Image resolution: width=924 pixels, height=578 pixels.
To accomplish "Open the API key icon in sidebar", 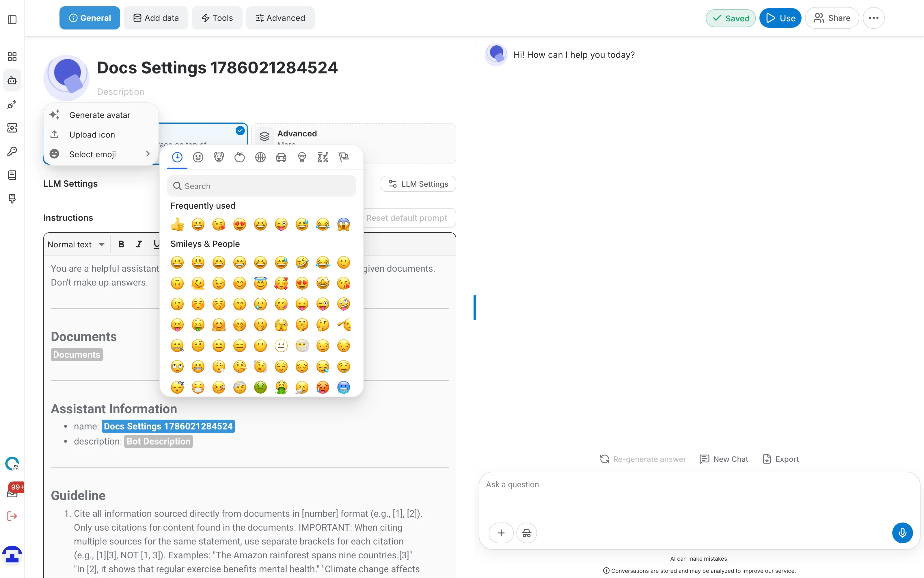I will pyautogui.click(x=12, y=151).
